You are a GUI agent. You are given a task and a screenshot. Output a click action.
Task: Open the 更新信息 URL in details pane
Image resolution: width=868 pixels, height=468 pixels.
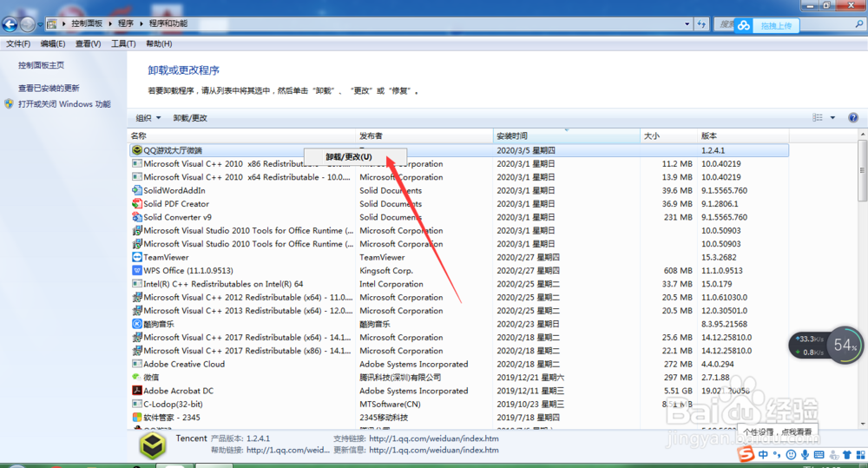433,450
